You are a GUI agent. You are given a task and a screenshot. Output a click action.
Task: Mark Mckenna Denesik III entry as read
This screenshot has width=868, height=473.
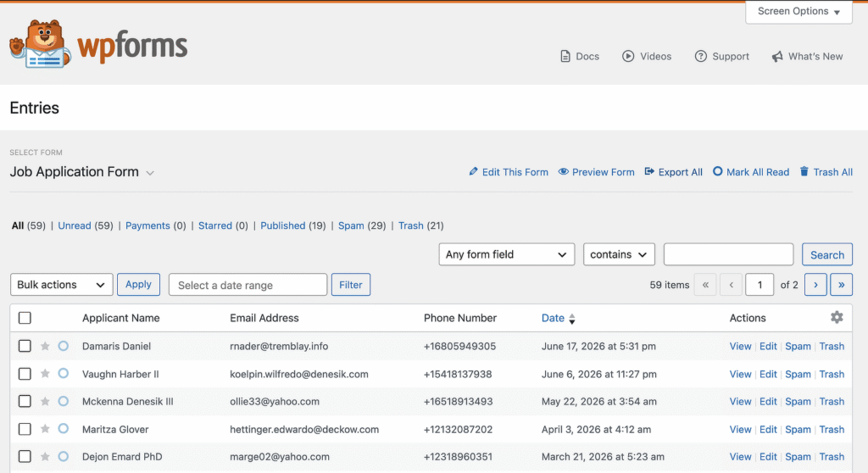63,401
